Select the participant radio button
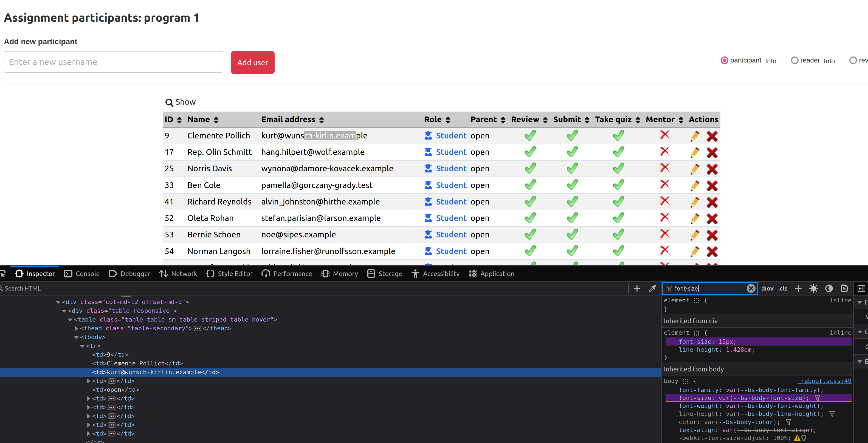The width and height of the screenshot is (868, 443). [724, 61]
